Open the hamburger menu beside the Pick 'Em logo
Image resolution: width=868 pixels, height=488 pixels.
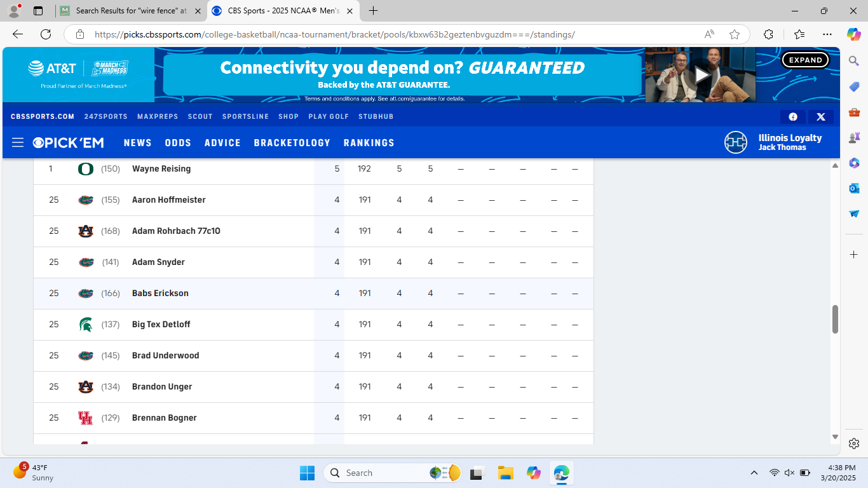pyautogui.click(x=18, y=142)
